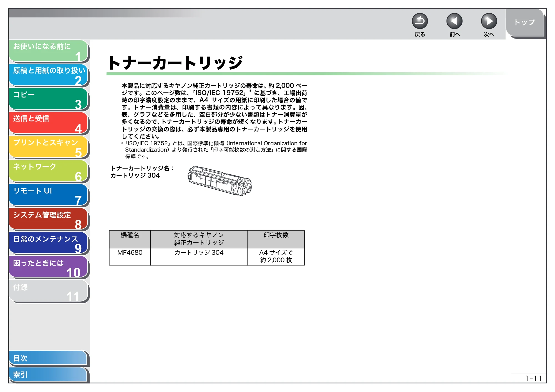The height and width of the screenshot is (392, 555).
Task: Click the toner cartridge illustration
Action: tap(220, 181)
